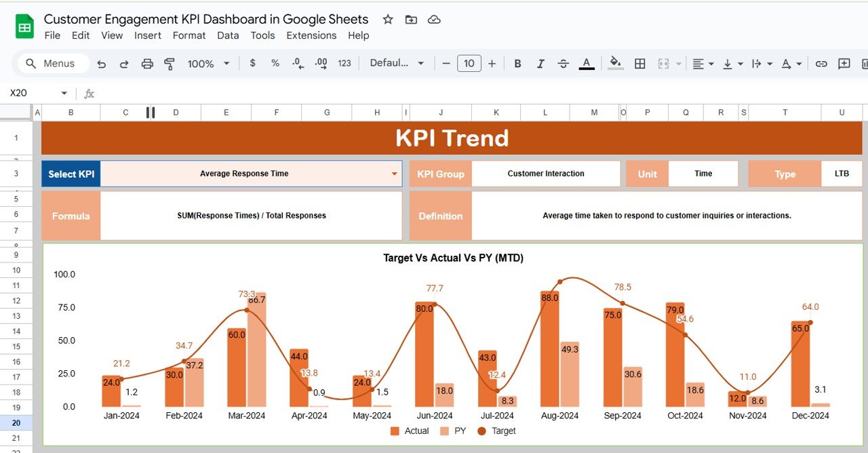The image size is (868, 453).
Task: Open the Insert menu
Action: [x=147, y=35]
